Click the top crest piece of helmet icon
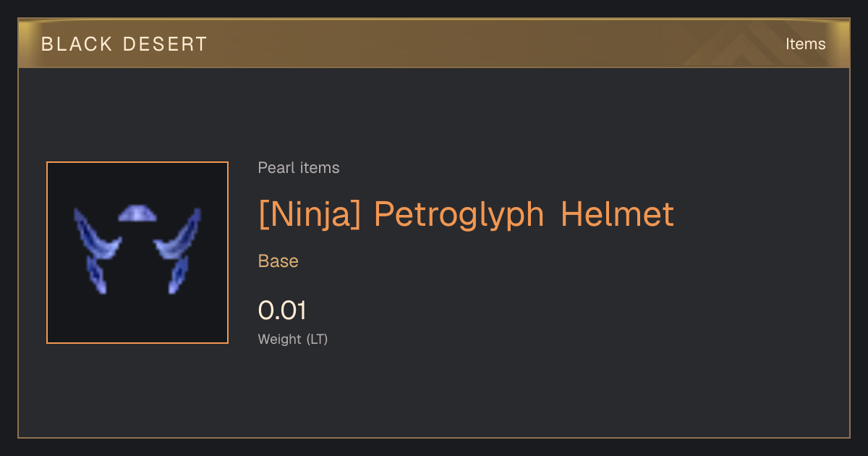 [x=137, y=213]
